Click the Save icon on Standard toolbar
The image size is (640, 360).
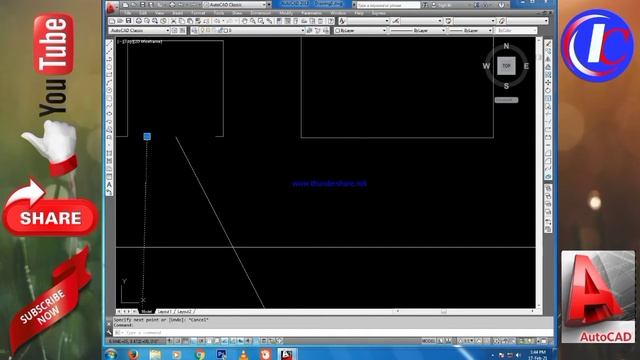[128, 21]
